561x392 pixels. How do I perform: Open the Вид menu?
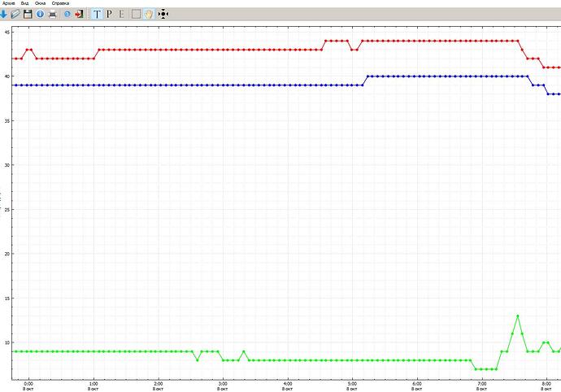[x=27, y=3]
